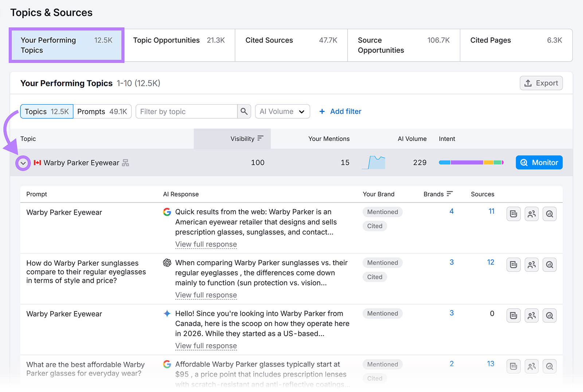Click Gemini star icon in Hello response
This screenshot has width=583, height=392.
(x=167, y=313)
